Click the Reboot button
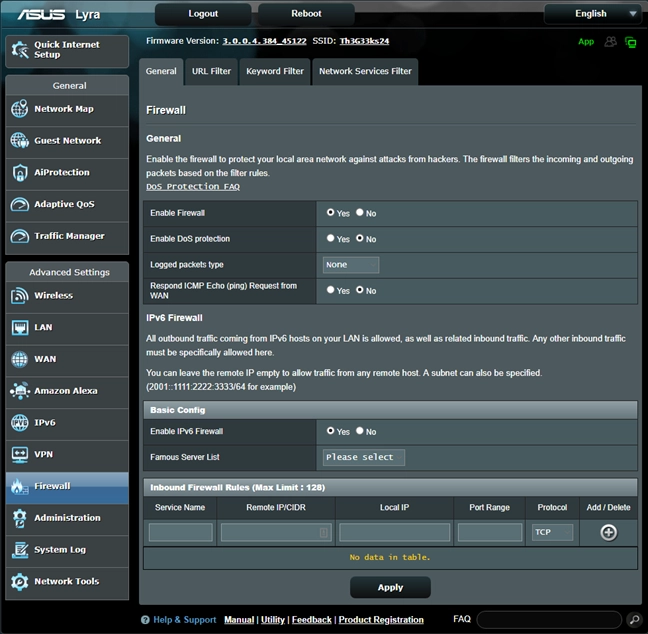The width and height of the screenshot is (648, 634). pyautogui.click(x=306, y=14)
